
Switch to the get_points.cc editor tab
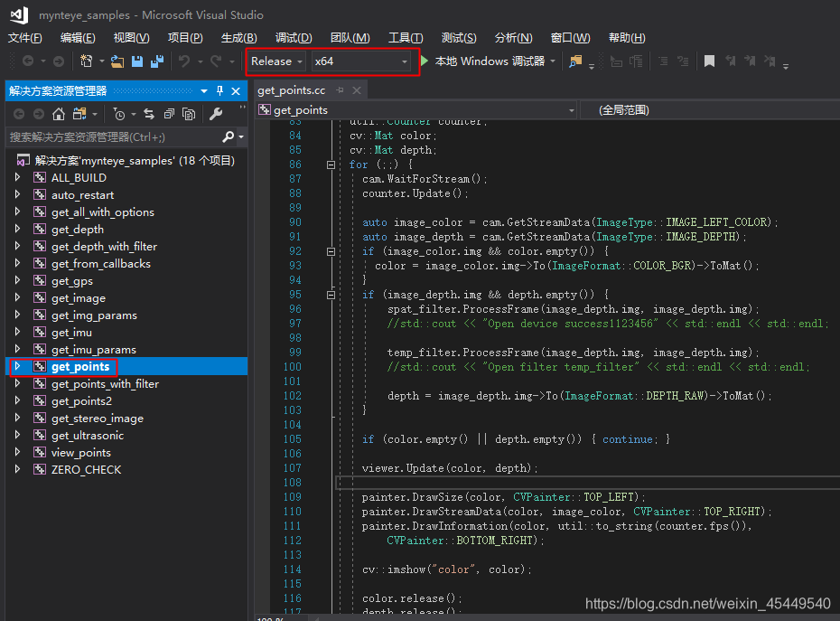pyautogui.click(x=291, y=90)
